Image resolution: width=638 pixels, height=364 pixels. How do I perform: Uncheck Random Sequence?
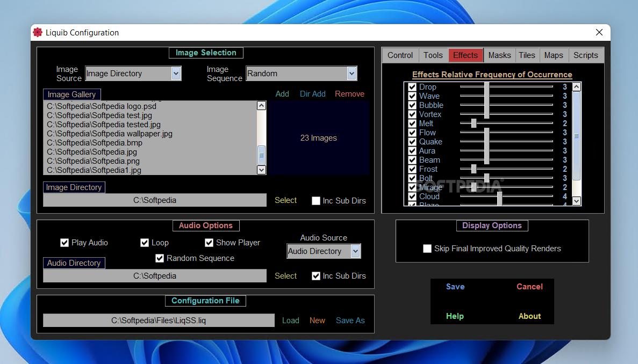click(160, 258)
